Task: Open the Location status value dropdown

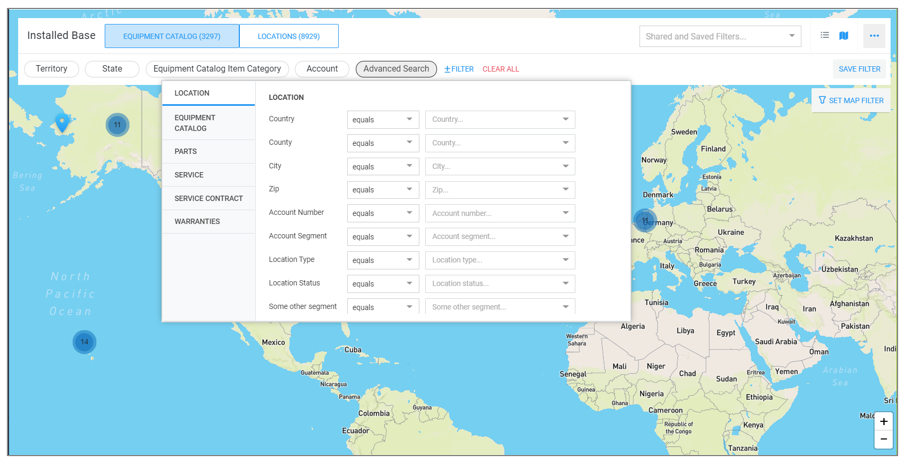Action: (500, 284)
